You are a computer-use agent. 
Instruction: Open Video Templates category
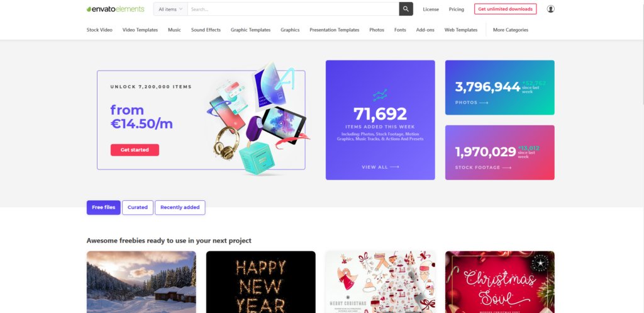tap(140, 30)
